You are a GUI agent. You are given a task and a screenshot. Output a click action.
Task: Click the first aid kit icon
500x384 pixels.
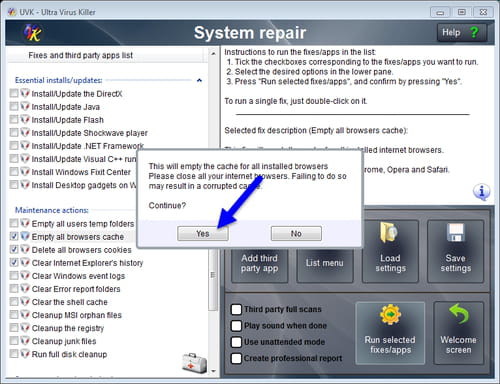(194, 363)
